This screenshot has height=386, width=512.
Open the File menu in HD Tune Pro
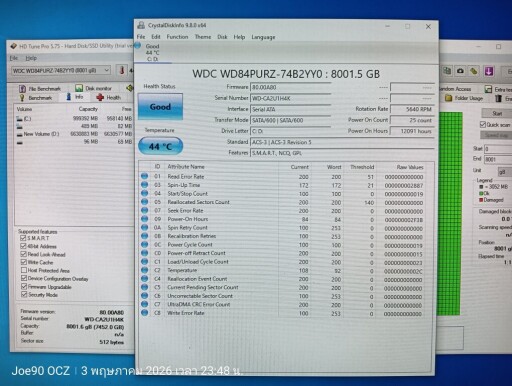[x=14, y=58]
